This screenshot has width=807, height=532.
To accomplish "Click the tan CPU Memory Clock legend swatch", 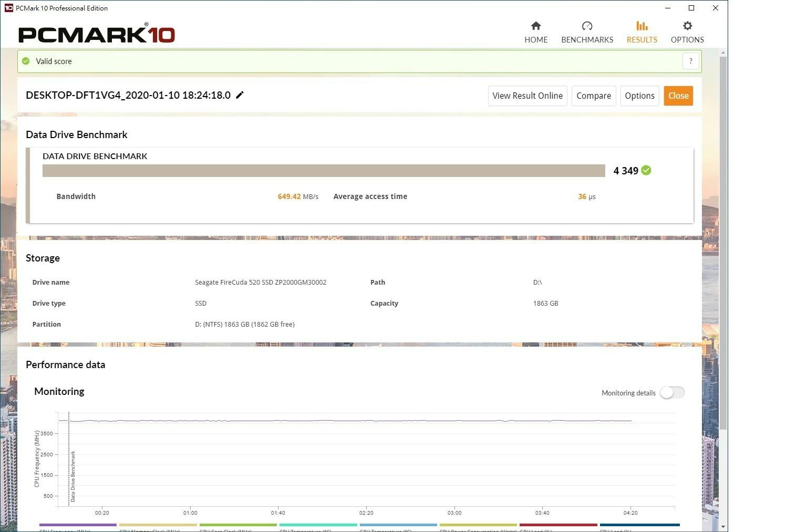I will pos(158,525).
